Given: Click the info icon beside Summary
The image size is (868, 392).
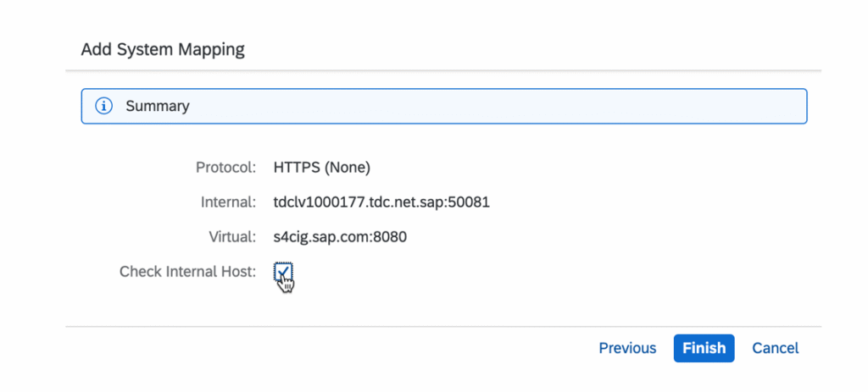Looking at the screenshot, I should 103,107.
